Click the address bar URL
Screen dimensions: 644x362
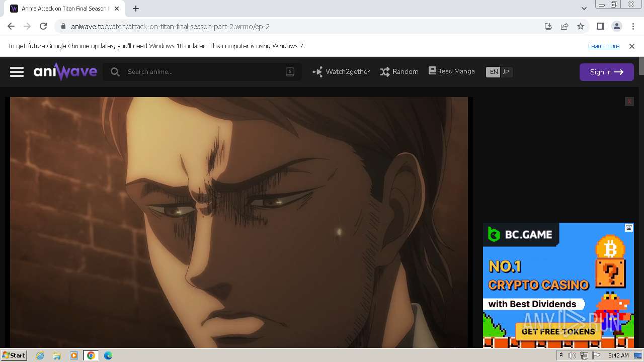pos(170,27)
